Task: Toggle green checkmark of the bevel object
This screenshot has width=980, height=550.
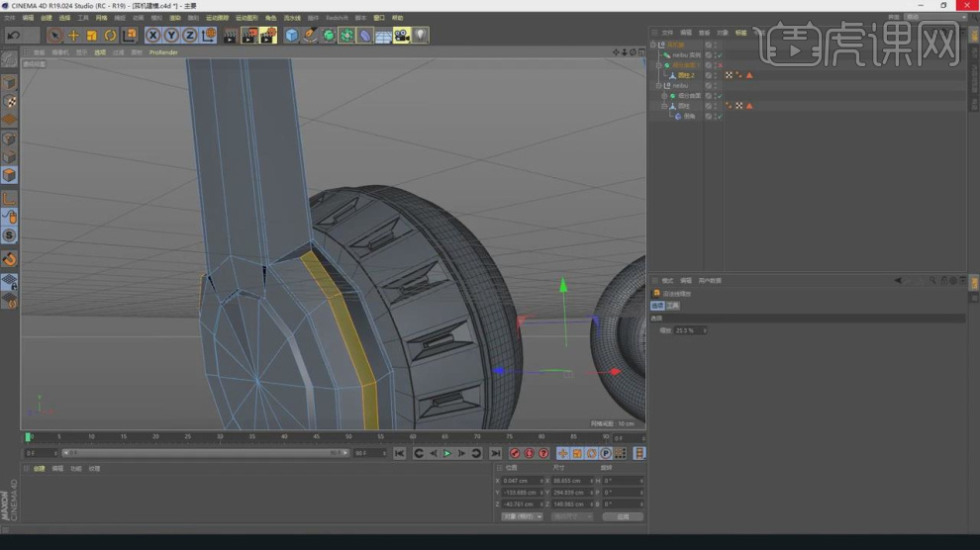Action: pos(719,117)
